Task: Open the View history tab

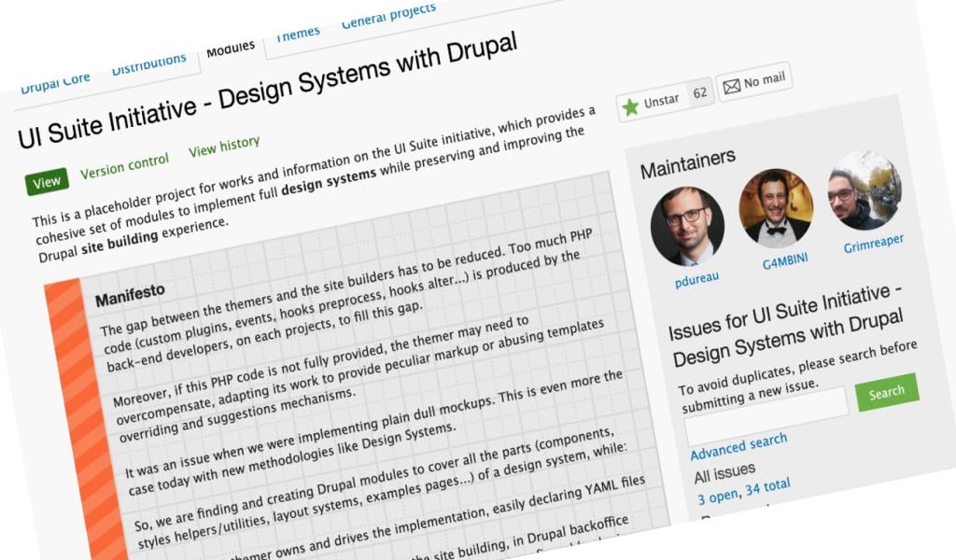Action: (224, 147)
